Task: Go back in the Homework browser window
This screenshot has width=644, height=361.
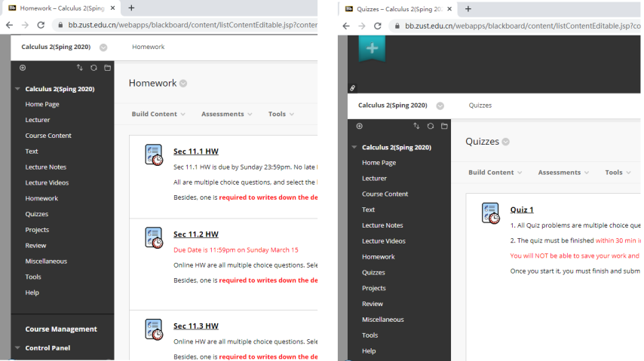Action: click(x=9, y=25)
